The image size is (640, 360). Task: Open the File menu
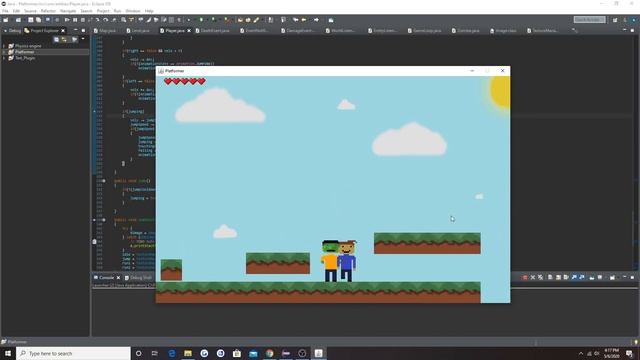(5, 11)
